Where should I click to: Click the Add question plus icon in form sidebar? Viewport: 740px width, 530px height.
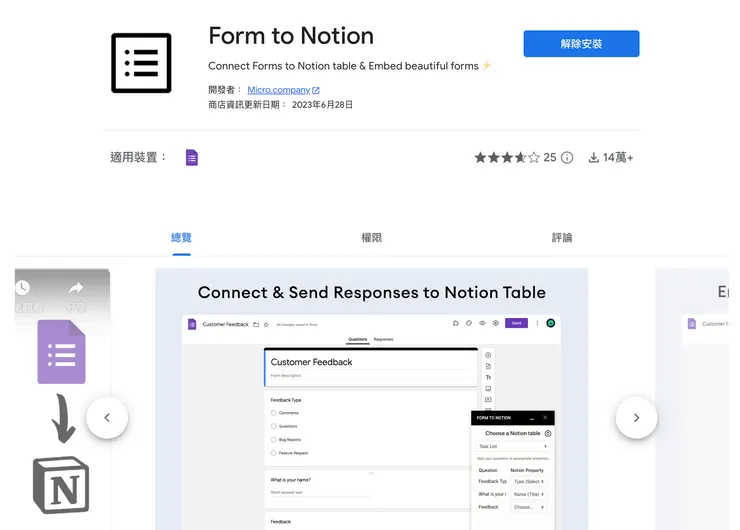click(x=488, y=355)
